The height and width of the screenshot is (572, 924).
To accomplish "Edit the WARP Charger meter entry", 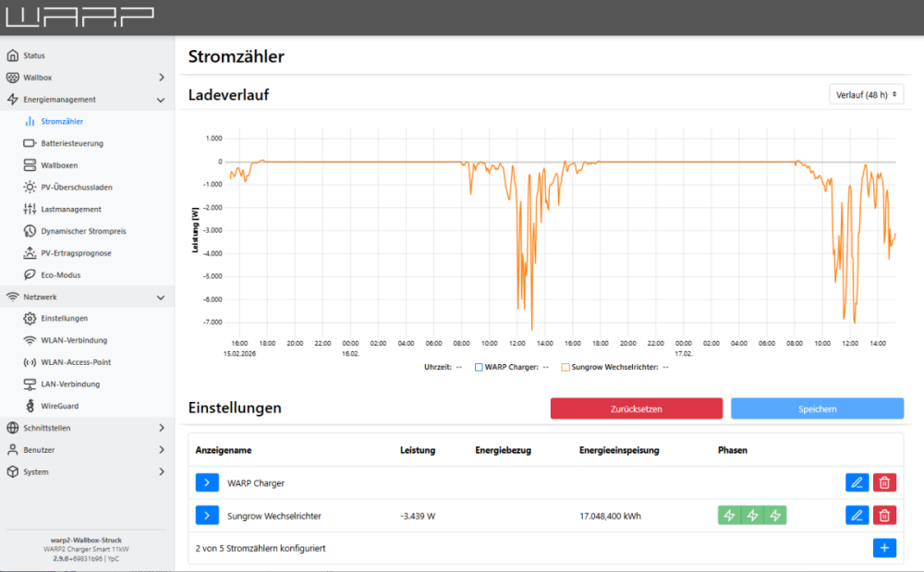I will point(857,481).
